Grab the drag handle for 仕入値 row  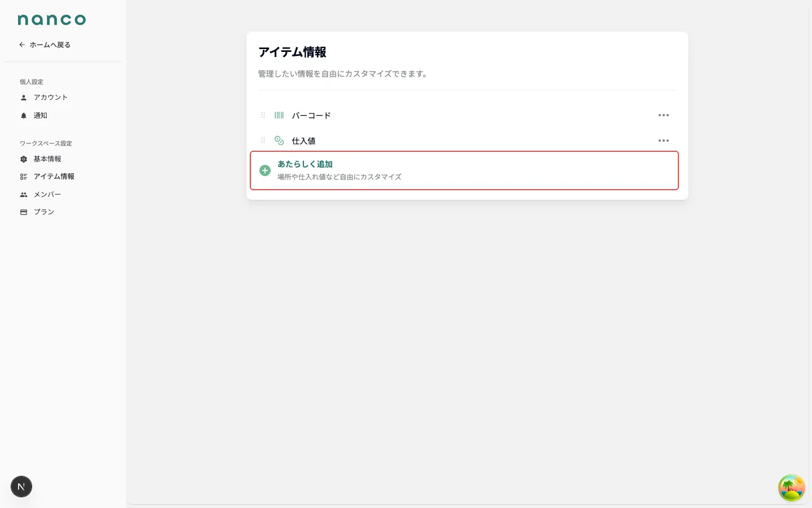(263, 141)
